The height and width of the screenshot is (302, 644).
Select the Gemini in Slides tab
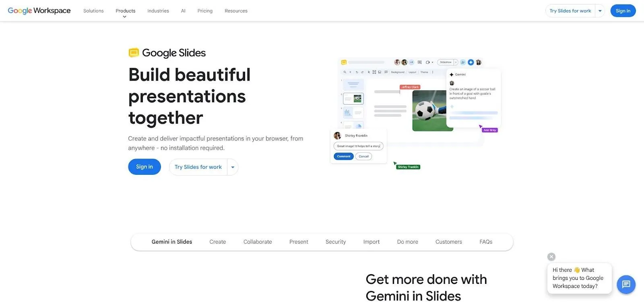pos(172,242)
